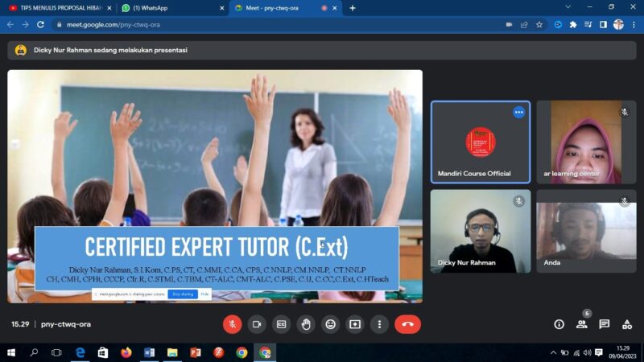
Task: Raise your hand in the meeting
Action: click(x=306, y=324)
